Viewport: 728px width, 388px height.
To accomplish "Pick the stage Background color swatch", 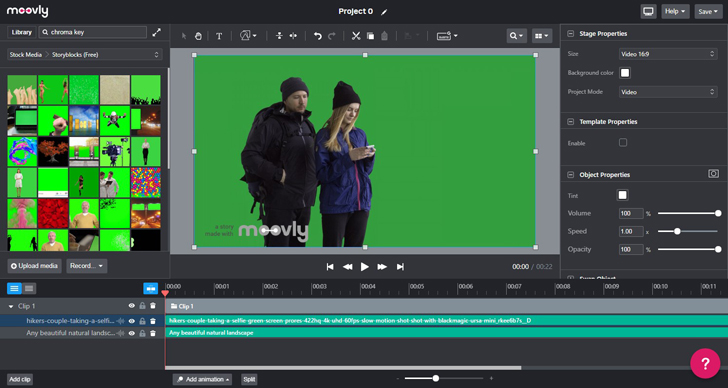I will tap(625, 73).
